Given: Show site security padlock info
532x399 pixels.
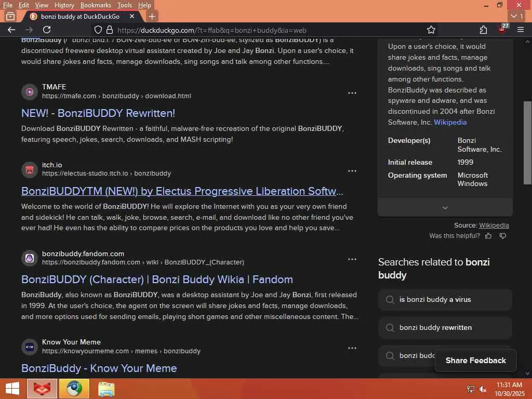Looking at the screenshot, I should click(109, 30).
